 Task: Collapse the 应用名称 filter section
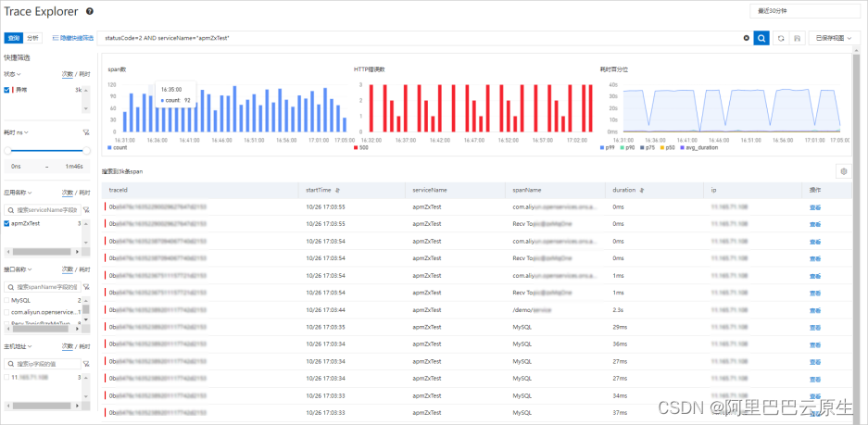point(18,193)
